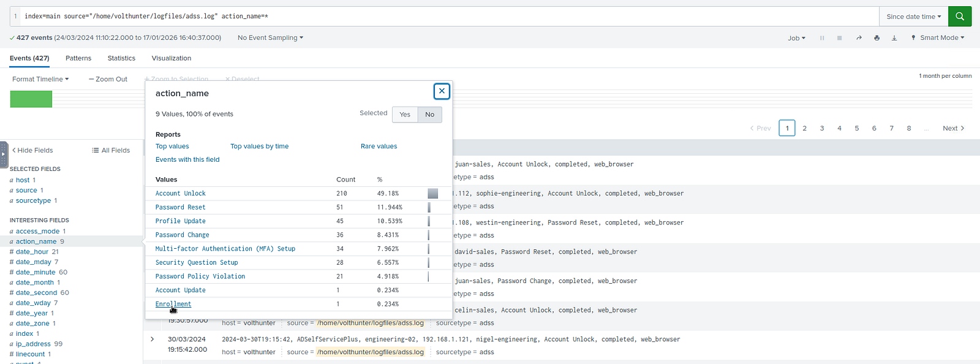Open the Top values report

pos(172,146)
